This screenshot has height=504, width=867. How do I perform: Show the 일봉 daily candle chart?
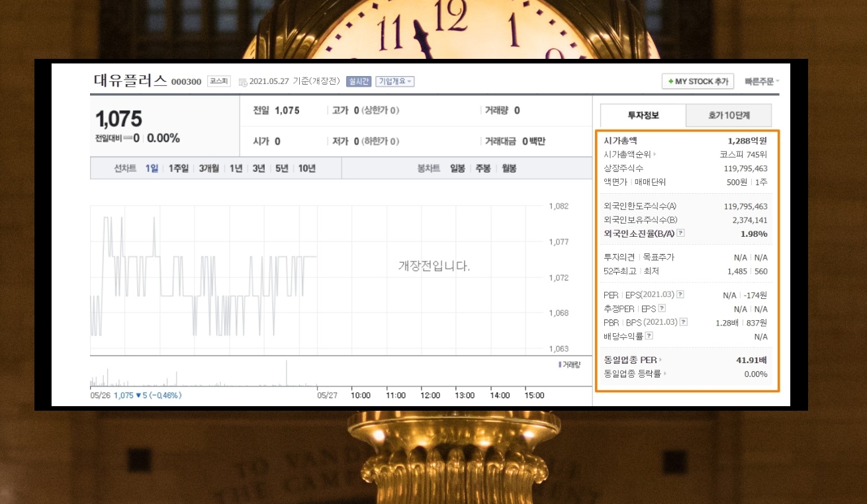coord(457,169)
